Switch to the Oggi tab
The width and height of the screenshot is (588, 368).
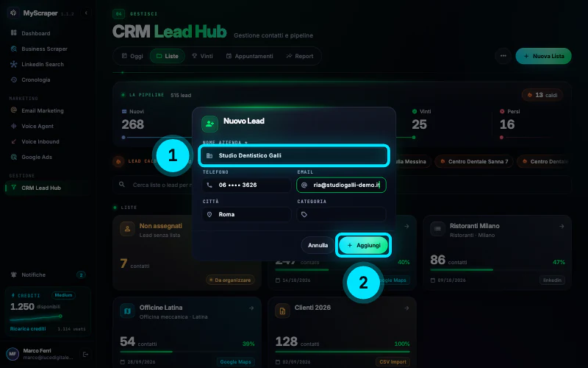pyautogui.click(x=132, y=56)
